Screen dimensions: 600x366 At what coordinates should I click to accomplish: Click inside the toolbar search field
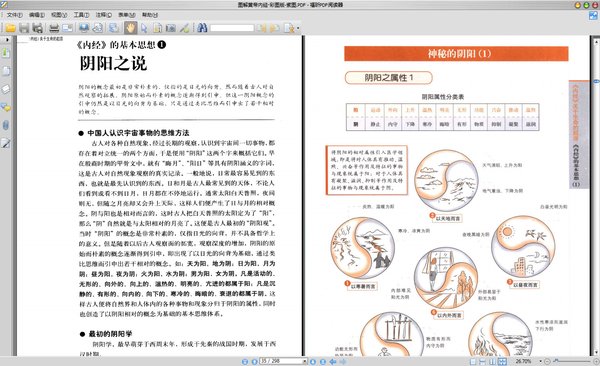pyautogui.click(x=232, y=28)
